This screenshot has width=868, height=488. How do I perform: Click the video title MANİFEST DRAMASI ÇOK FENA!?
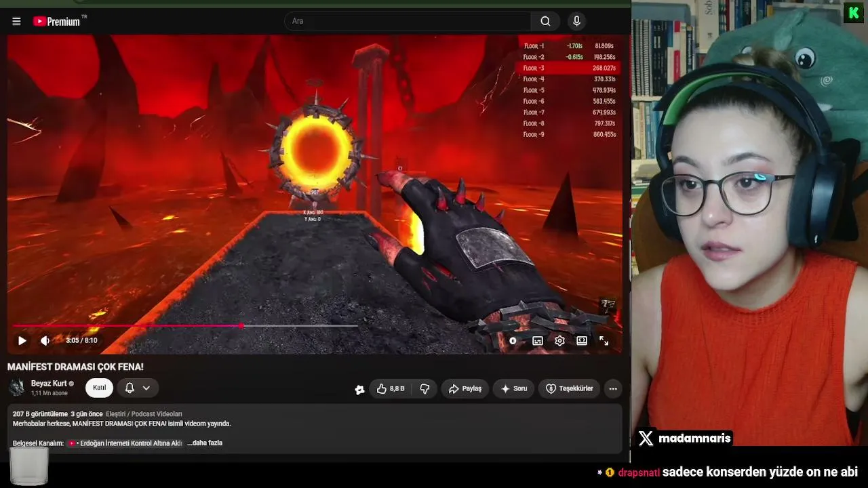(75, 367)
